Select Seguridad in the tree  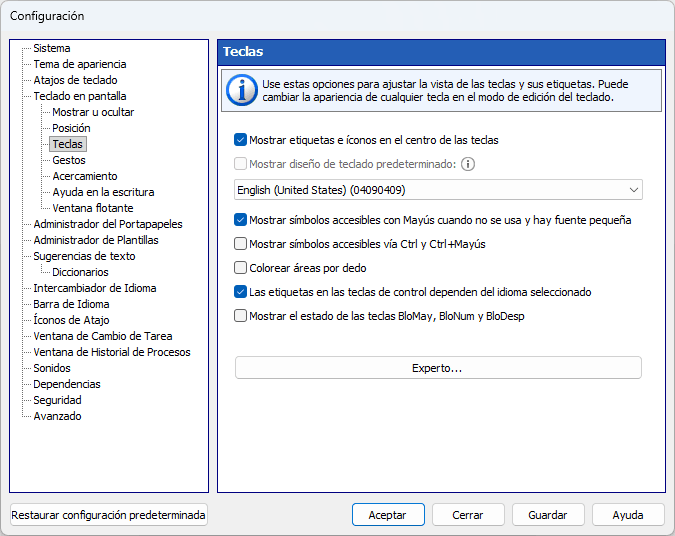57,400
